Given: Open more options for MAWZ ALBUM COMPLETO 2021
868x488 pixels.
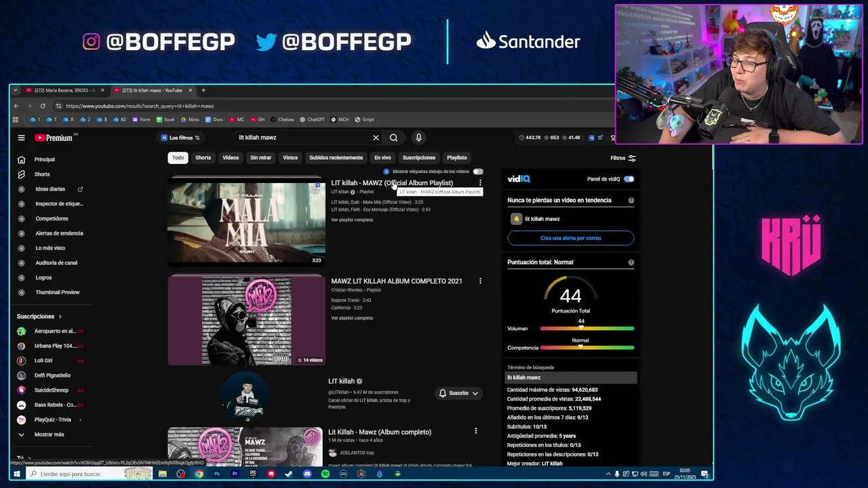Looking at the screenshot, I should coord(480,281).
